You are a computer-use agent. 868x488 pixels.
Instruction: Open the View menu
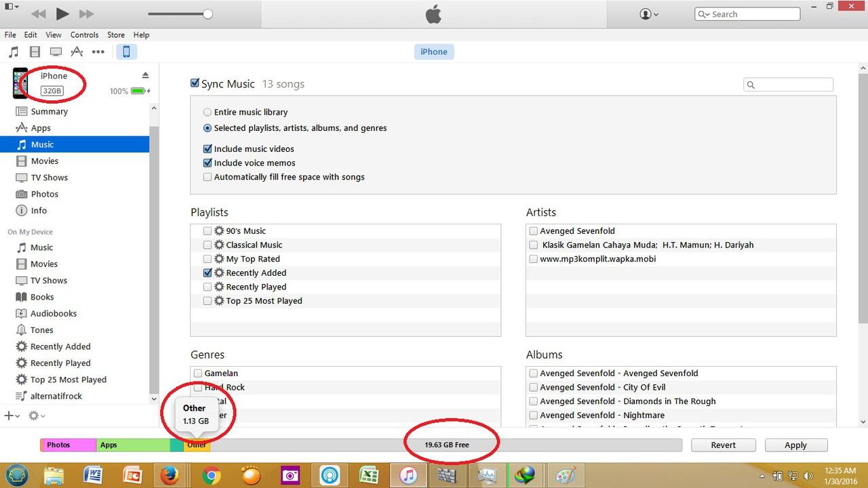[x=54, y=35]
